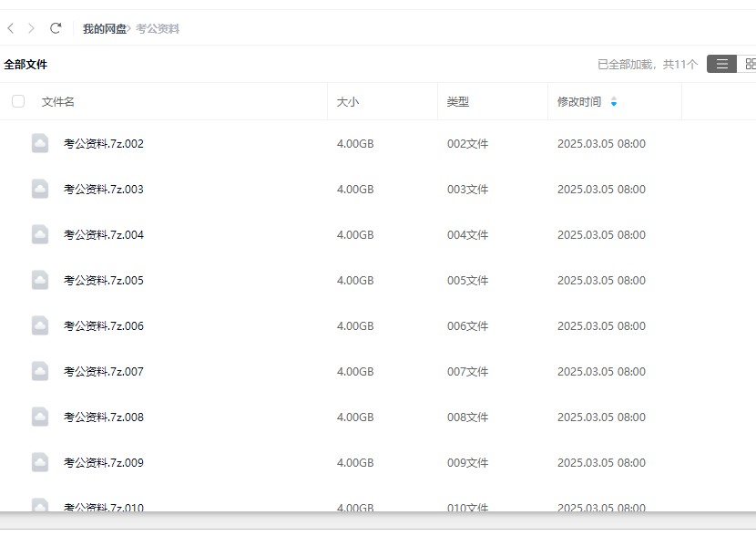Select the file named 考公资料.7z.006
This screenshot has width=756, height=536.
coord(104,326)
